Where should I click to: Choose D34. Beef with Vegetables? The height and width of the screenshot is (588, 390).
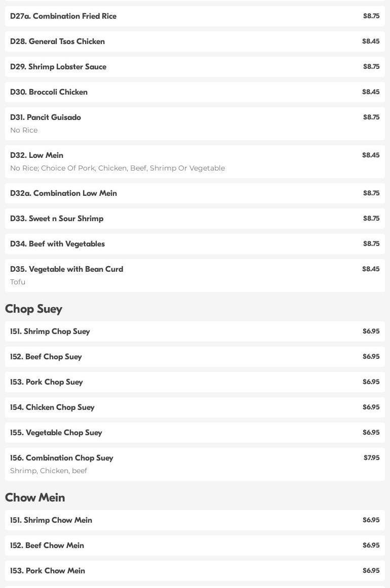coord(58,244)
